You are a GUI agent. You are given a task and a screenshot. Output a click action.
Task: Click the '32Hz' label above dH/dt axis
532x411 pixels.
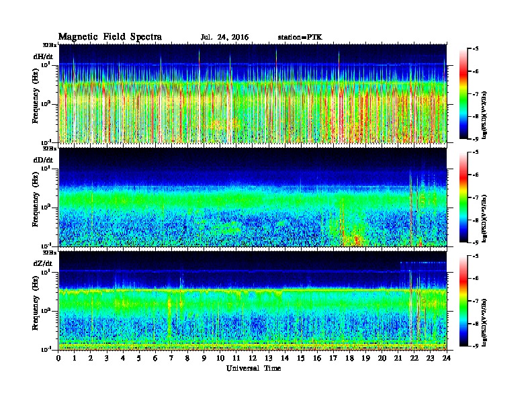pos(50,45)
